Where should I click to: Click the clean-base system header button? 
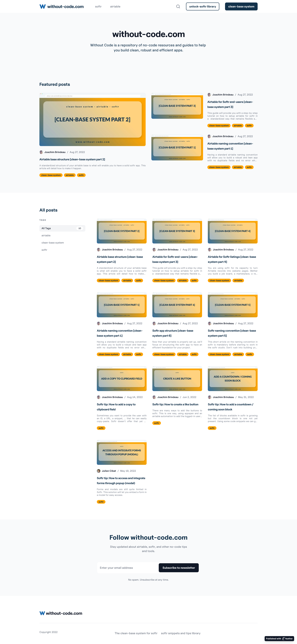241,6
